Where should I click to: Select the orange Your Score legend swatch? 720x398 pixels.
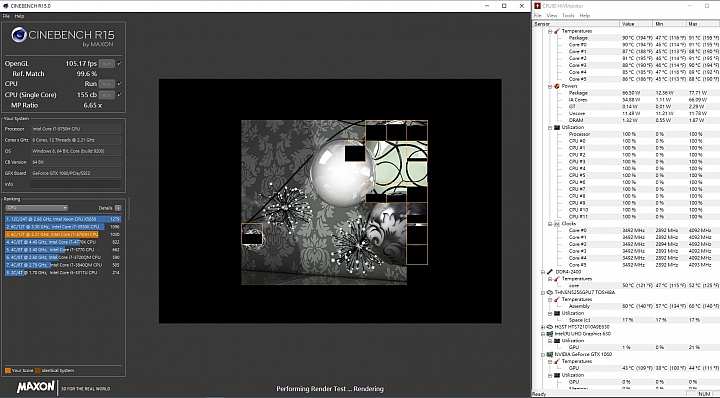click(8, 370)
